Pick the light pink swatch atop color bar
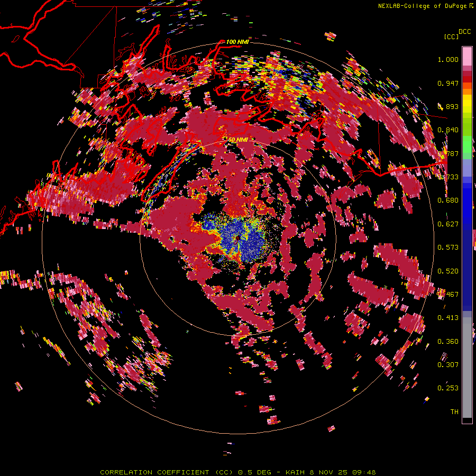476x476 pixels. [x=467, y=56]
